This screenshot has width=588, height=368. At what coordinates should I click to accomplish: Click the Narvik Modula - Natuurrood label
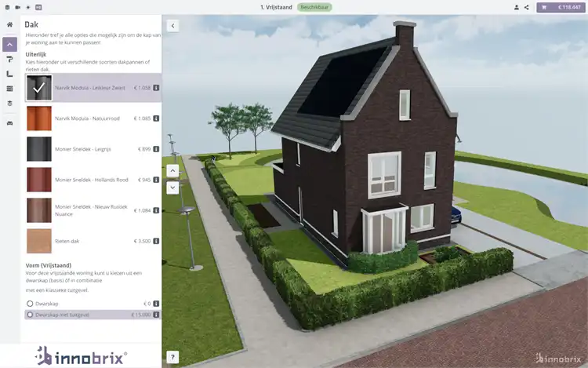tap(87, 118)
